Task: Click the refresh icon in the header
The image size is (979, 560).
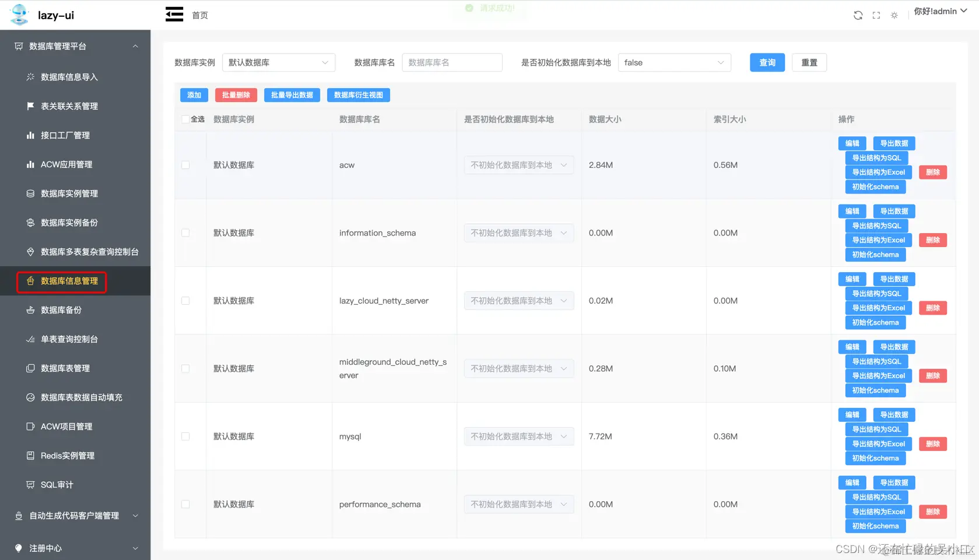Action: click(858, 15)
